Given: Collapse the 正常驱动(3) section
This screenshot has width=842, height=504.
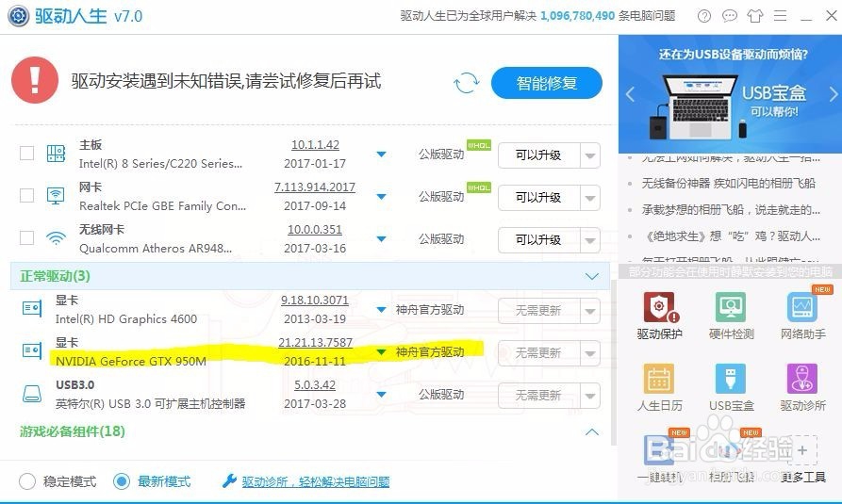Looking at the screenshot, I should tap(592, 276).
